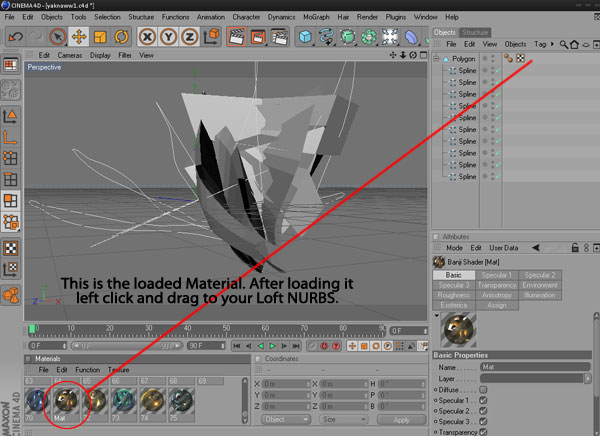Render to Picture Viewer icon
The width and height of the screenshot is (600, 436).
click(258, 37)
